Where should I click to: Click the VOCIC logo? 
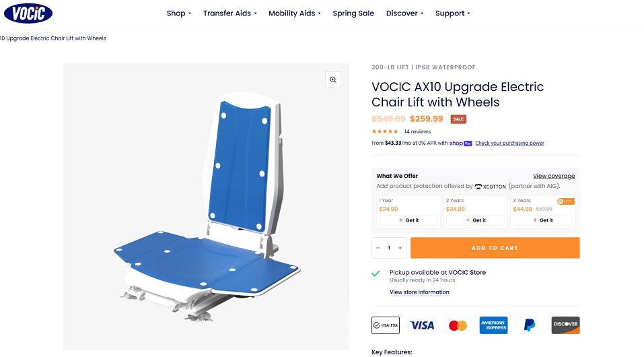pos(28,13)
